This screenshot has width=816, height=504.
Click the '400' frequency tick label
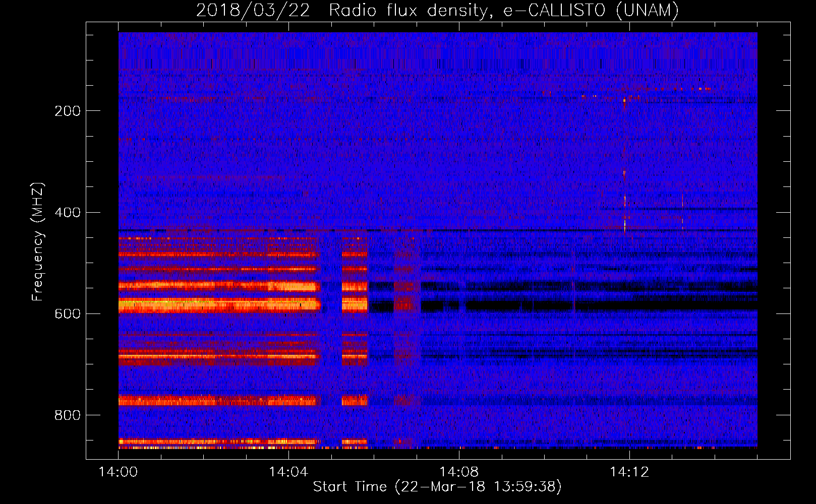coord(68,213)
